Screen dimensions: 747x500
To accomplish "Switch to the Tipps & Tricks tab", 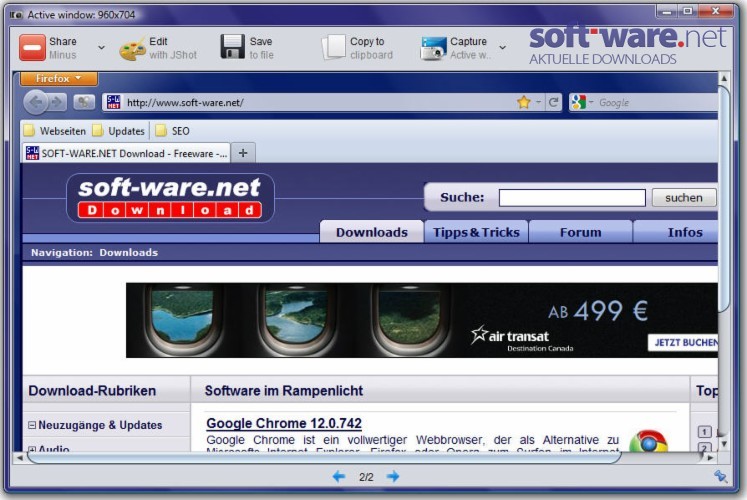I will point(476,232).
